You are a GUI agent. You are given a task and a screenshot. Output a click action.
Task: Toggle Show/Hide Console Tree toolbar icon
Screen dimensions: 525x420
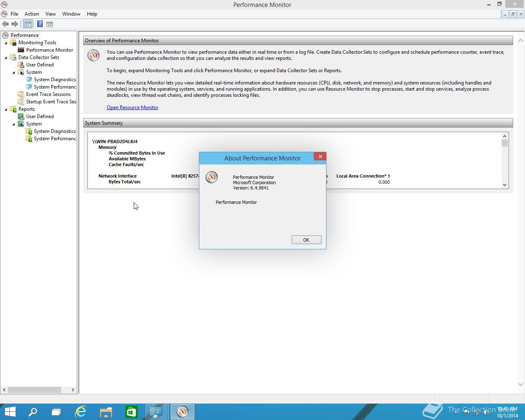(27, 24)
